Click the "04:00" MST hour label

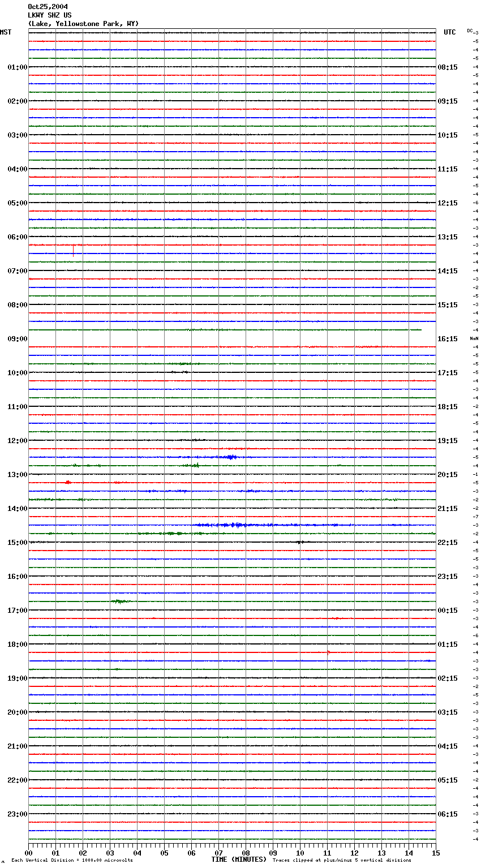click(x=18, y=169)
